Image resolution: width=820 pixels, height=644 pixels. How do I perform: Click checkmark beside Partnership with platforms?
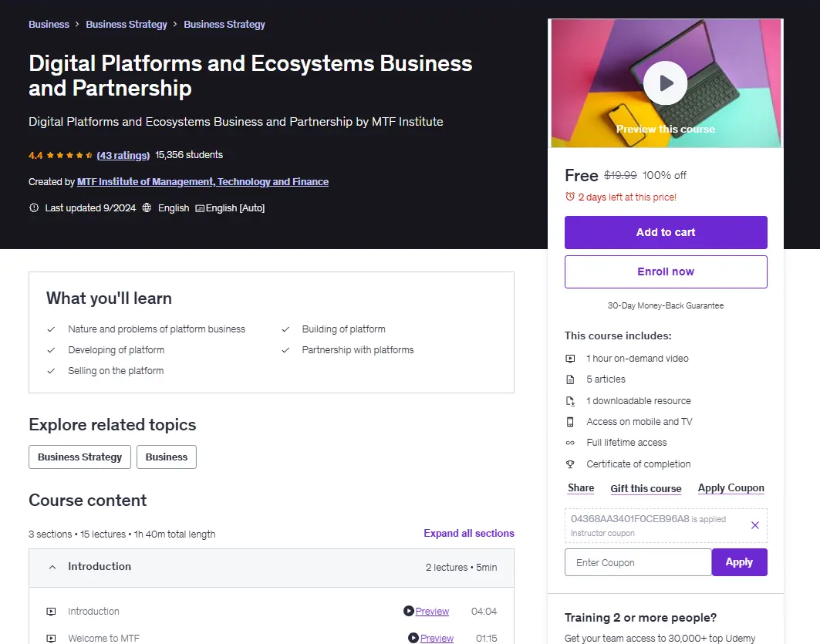pos(285,350)
